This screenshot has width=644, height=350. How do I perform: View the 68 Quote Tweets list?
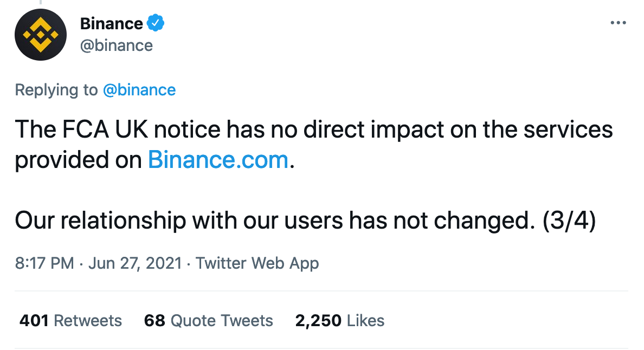pyautogui.click(x=208, y=320)
